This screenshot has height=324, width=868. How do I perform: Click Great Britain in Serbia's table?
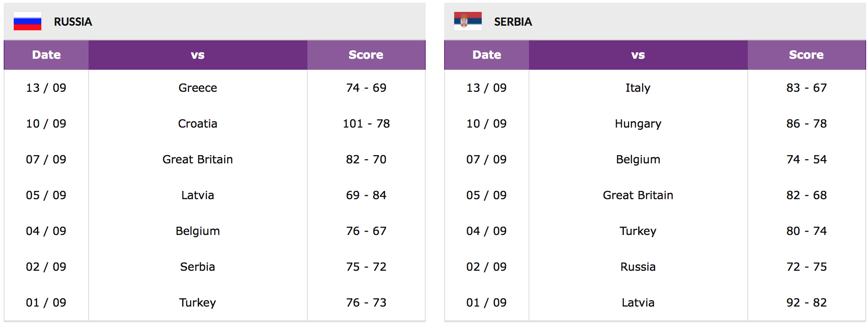point(638,195)
